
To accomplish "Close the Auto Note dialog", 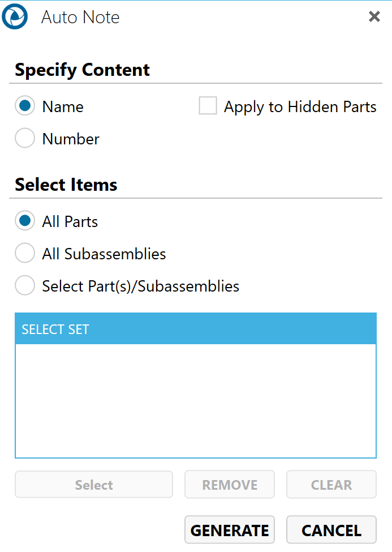I will click(374, 17).
